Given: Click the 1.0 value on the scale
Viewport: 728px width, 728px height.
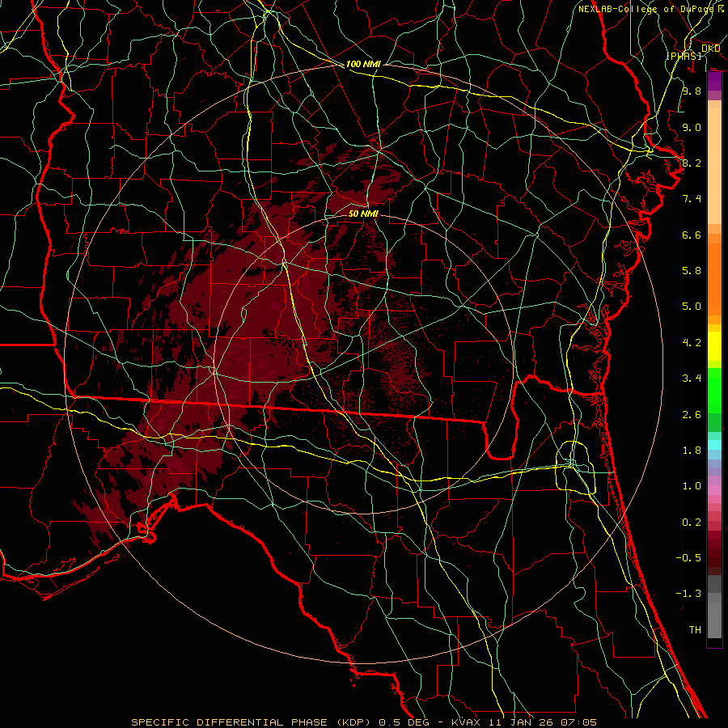Looking at the screenshot, I should pos(692,486).
